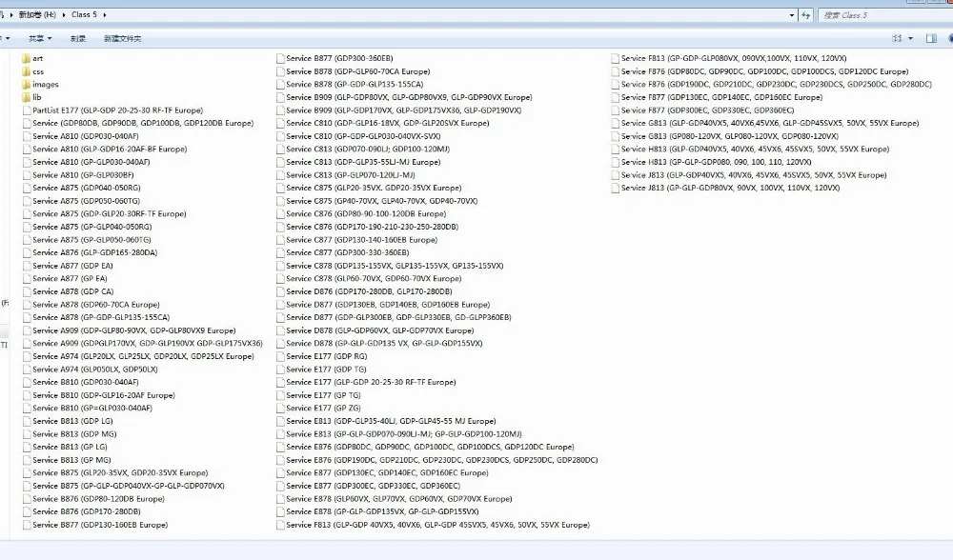Expand the 新加卷 (H:) breadcrumb arrow

[64, 14]
